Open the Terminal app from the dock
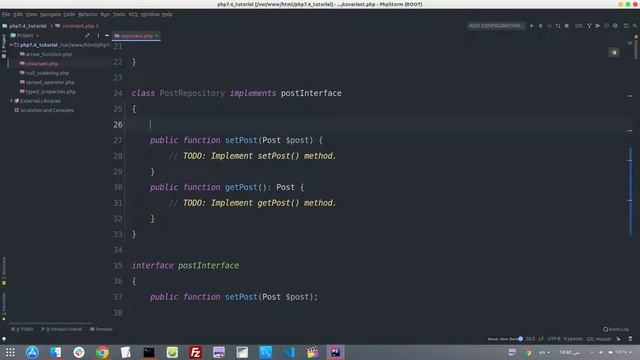This screenshot has width=640, height=360. (x=149, y=352)
